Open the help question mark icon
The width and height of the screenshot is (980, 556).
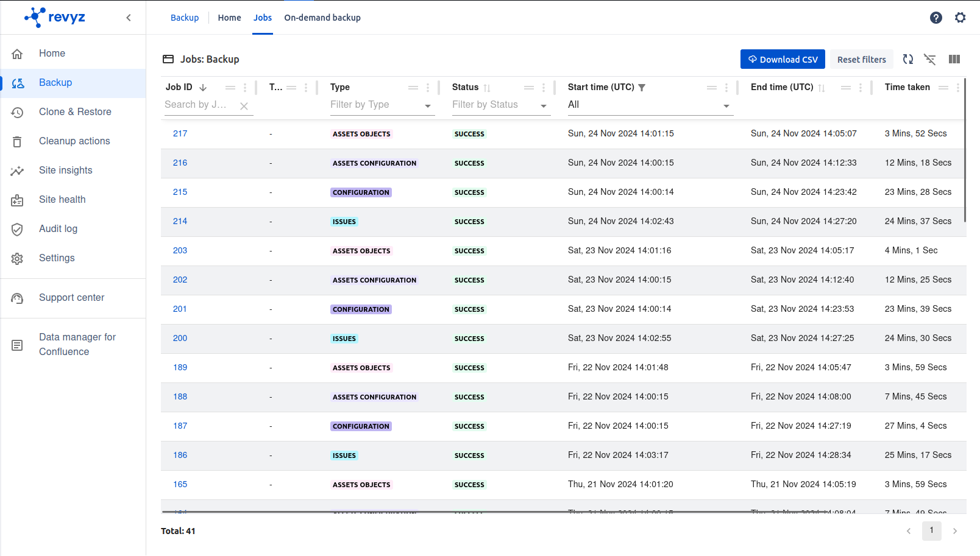(x=936, y=18)
